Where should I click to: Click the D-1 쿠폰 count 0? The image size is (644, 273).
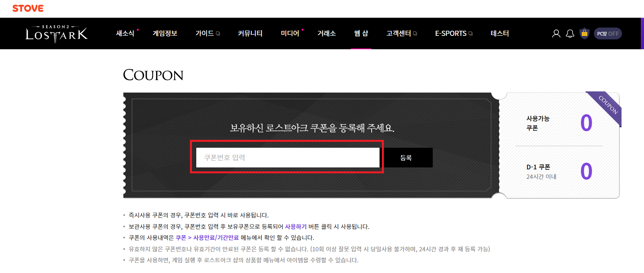point(586,171)
